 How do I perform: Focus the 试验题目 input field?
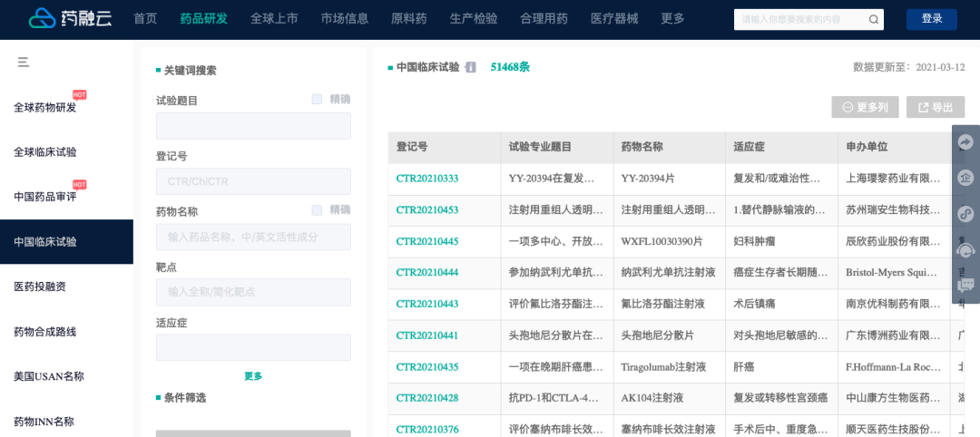(x=253, y=126)
